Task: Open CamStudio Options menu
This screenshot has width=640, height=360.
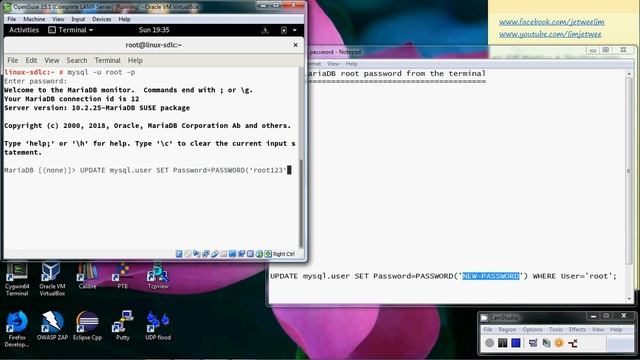Action: pos(532,329)
